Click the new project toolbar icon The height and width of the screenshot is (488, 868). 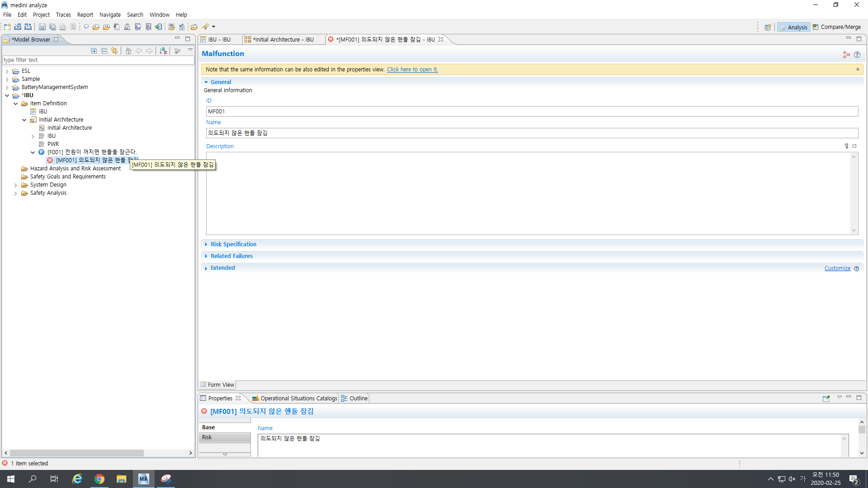7,27
